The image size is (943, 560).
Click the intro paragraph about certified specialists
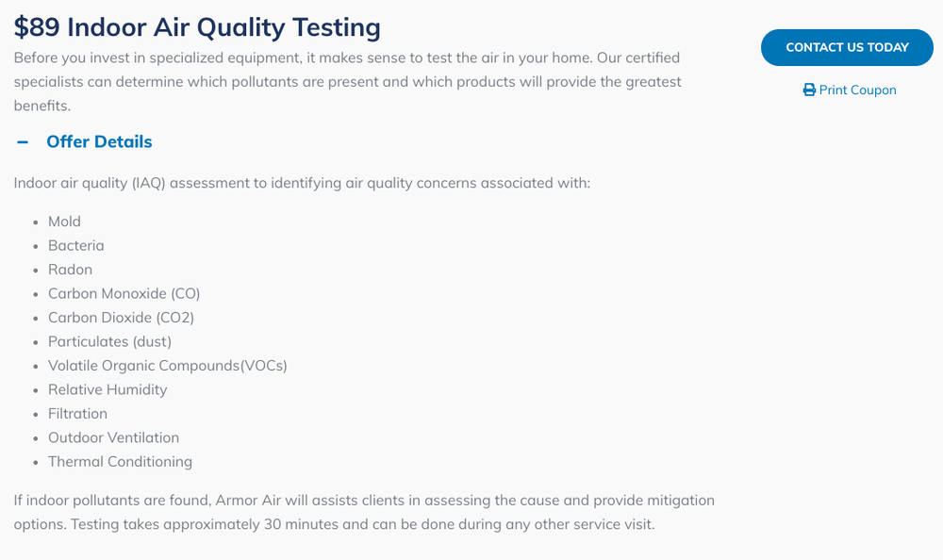[347, 82]
